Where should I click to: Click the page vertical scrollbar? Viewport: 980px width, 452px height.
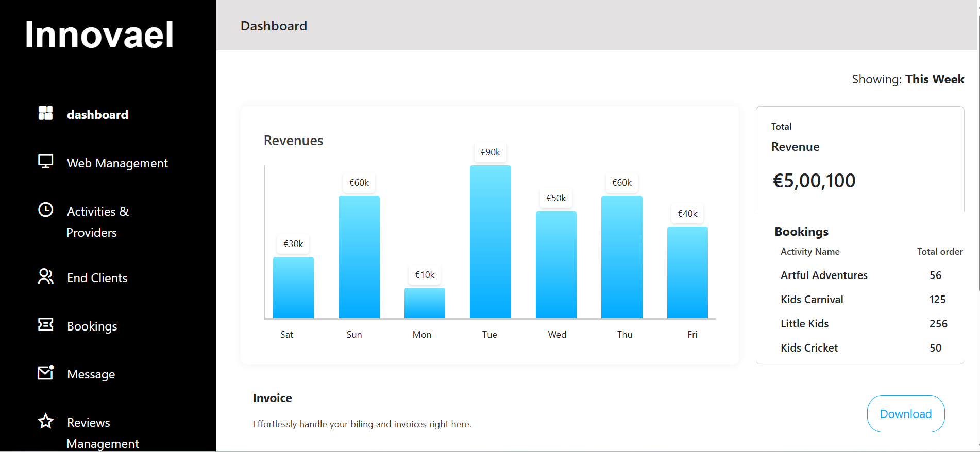coord(978,226)
